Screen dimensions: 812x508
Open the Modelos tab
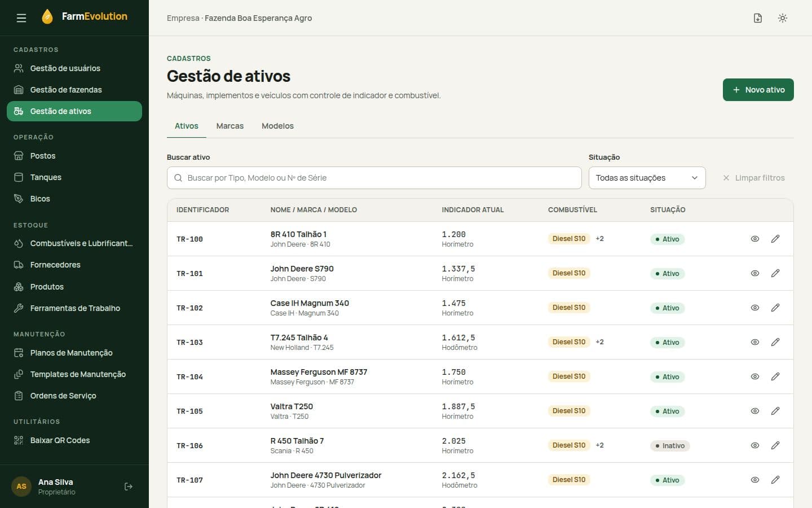coord(277,126)
